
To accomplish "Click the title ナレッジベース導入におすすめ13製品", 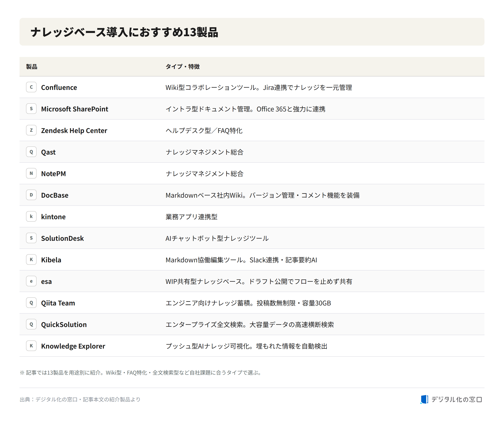I will tap(124, 32).
